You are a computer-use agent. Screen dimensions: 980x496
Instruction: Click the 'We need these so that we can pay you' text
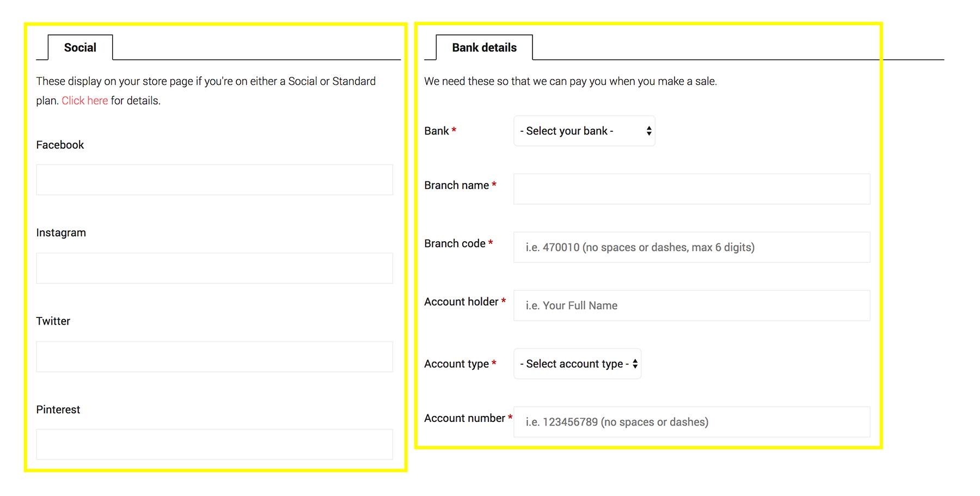(x=571, y=81)
